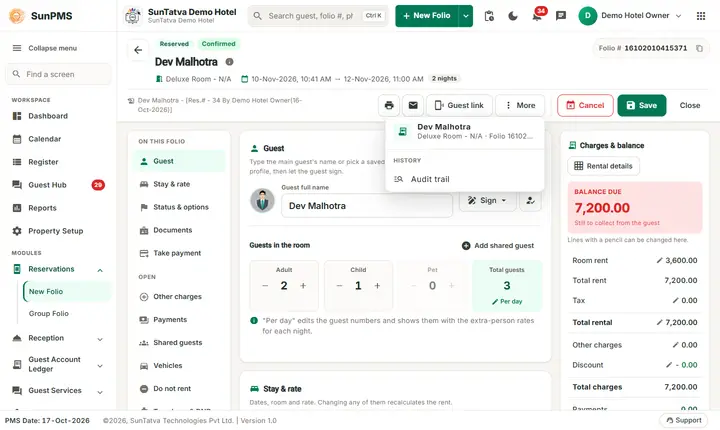Print the folio using the printer icon
Viewport: 720px width, 430px height.
[x=389, y=105]
